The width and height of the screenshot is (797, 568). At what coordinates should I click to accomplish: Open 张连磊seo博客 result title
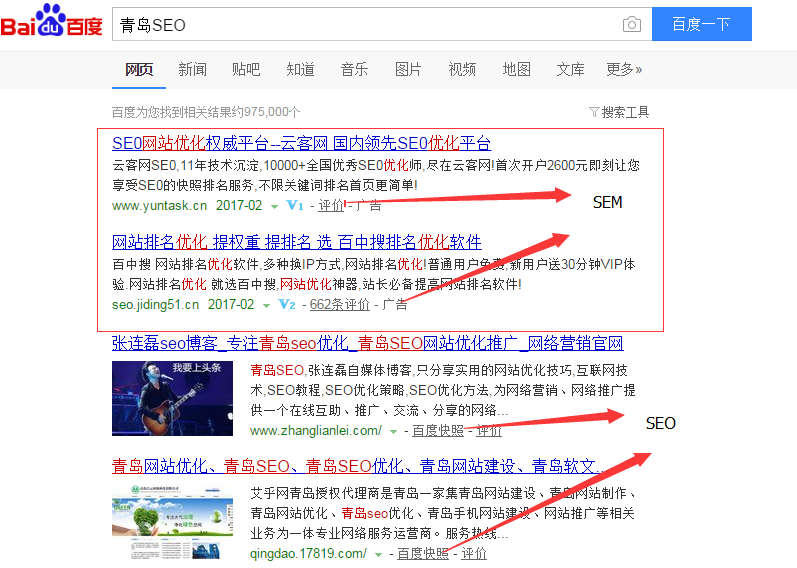[367, 343]
